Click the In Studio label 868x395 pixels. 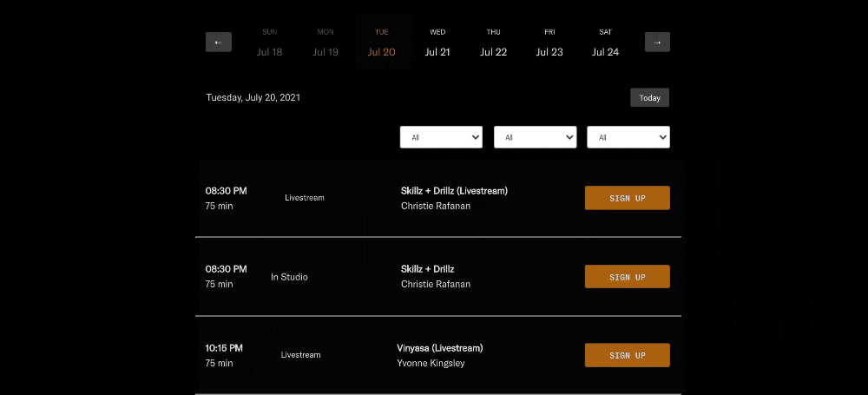tap(289, 277)
